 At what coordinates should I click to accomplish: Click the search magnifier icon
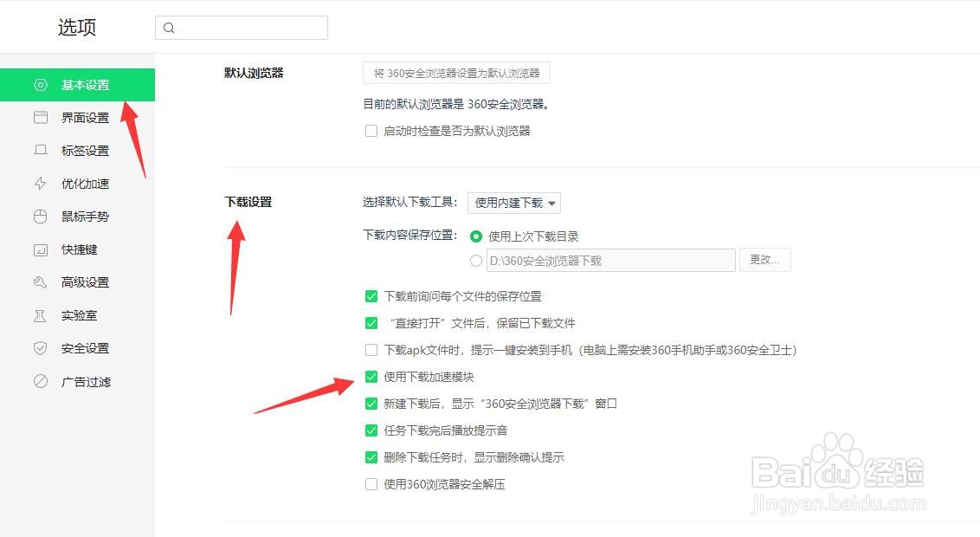169,28
